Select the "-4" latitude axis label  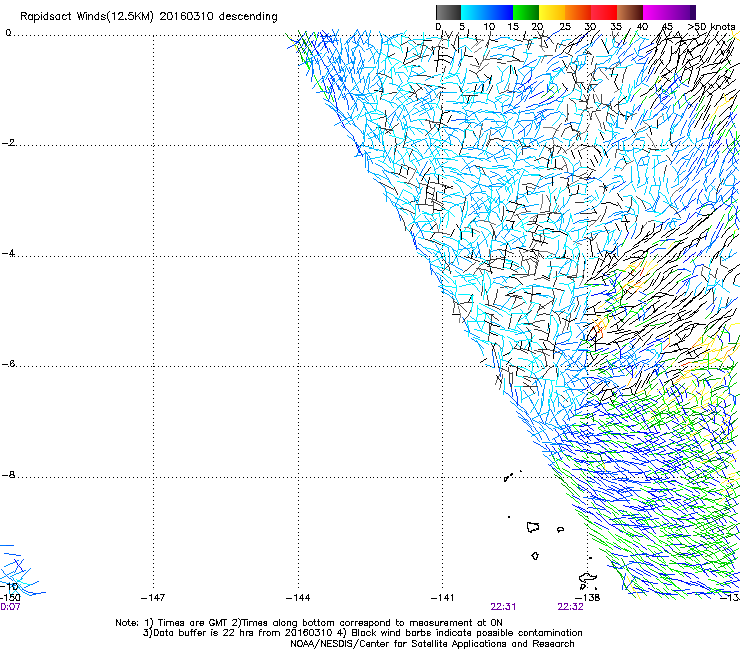tap(8, 253)
